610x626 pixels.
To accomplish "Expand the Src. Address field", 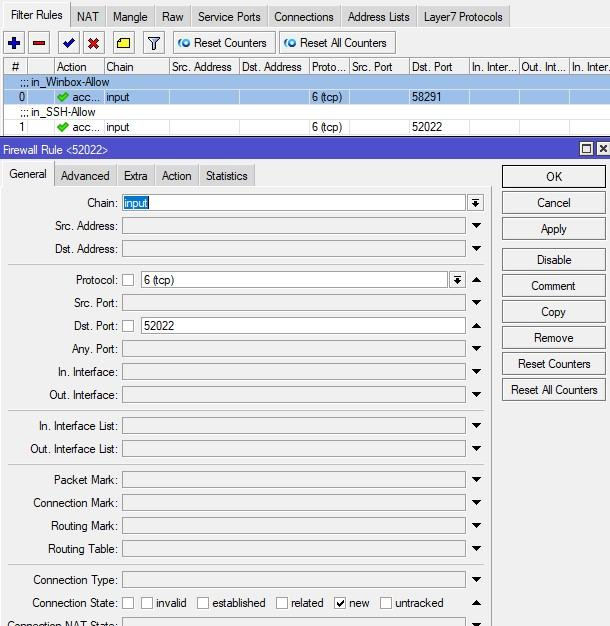I will click(x=476, y=226).
